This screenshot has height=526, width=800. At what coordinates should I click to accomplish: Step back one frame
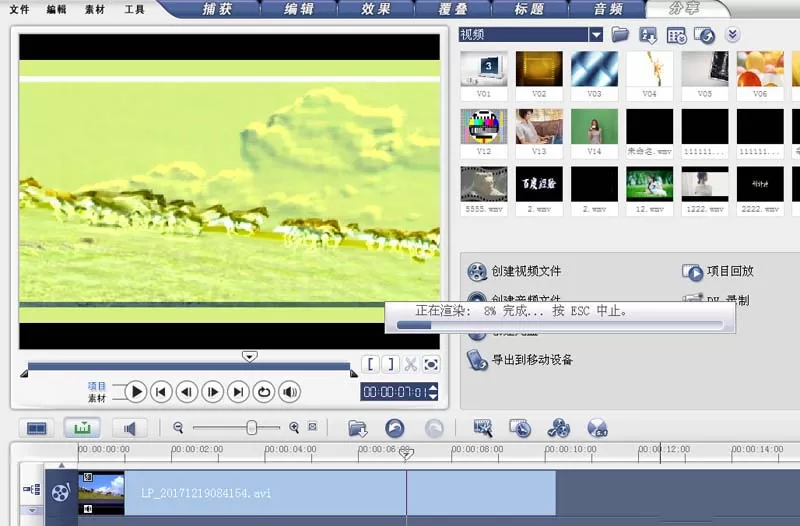pos(187,392)
